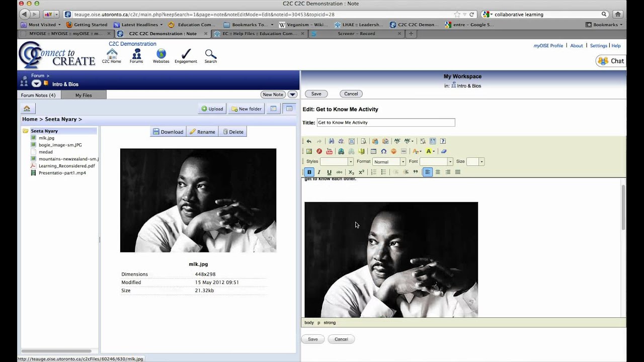
Task: Click the Increase Indent icon
Action: coord(406,172)
